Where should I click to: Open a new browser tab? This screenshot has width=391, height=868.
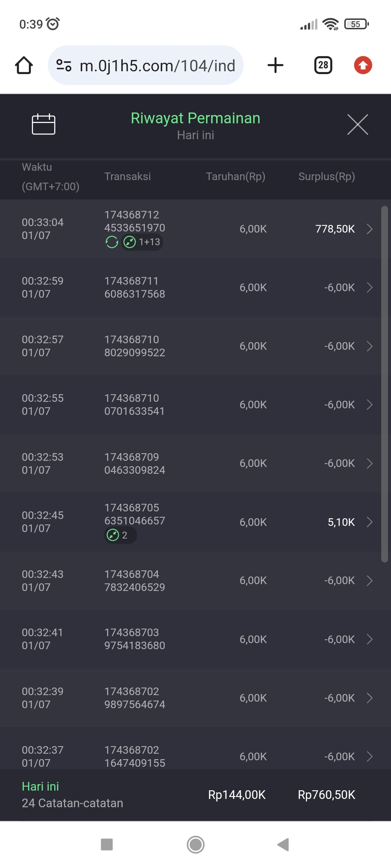(x=275, y=65)
